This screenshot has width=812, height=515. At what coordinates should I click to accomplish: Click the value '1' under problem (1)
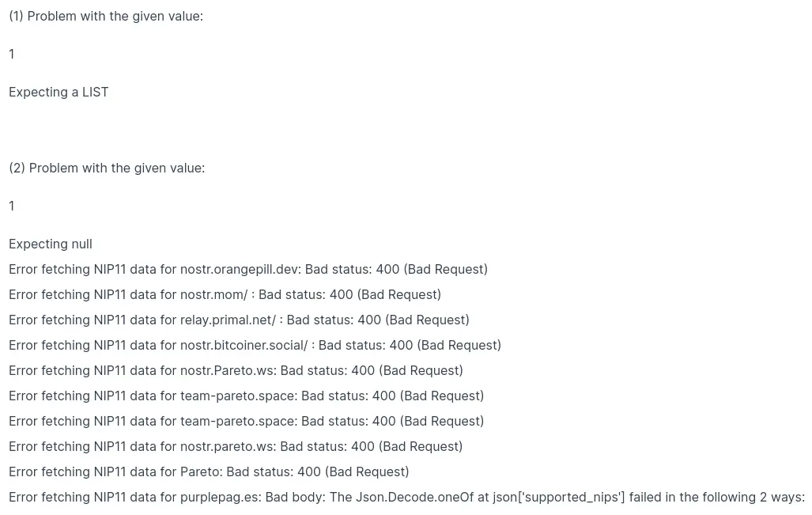coord(11,54)
